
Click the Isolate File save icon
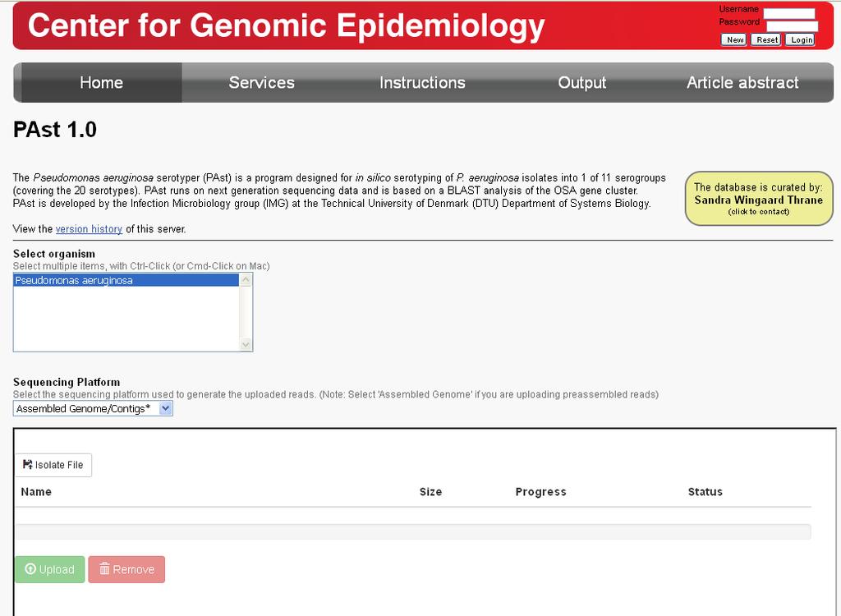[x=27, y=465]
